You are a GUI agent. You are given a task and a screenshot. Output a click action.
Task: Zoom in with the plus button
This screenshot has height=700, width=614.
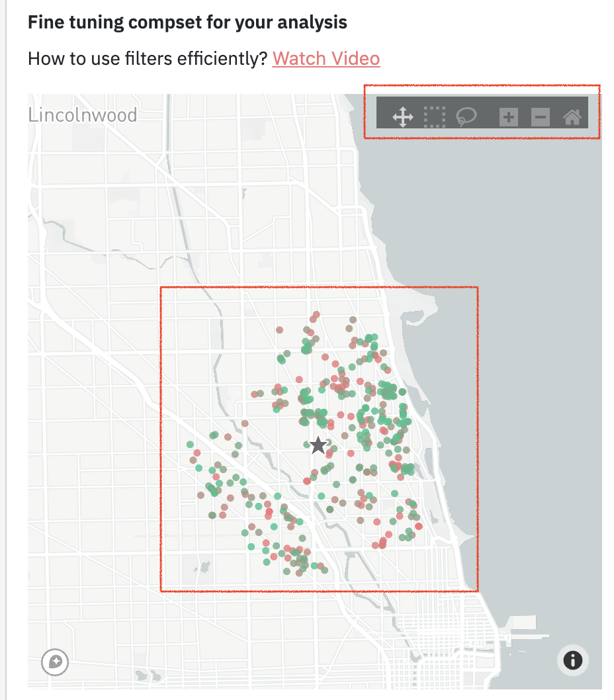click(x=509, y=117)
